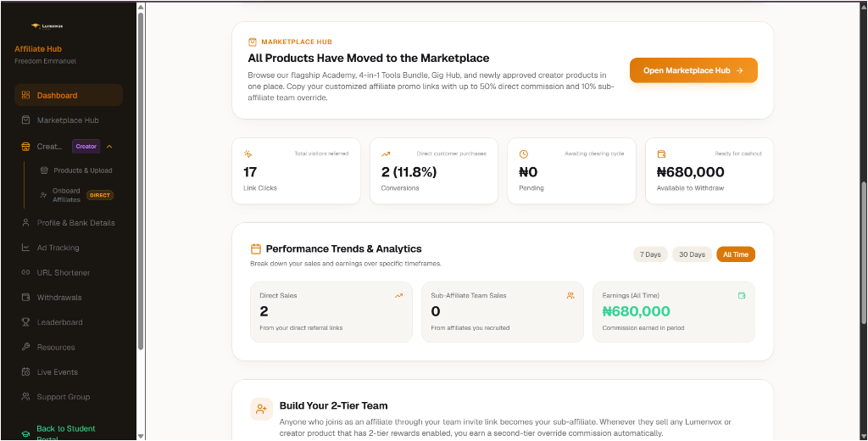Viewport: 868px width, 441px height.
Task: Click the Marketplace Hub header bag icon
Action: coord(253,42)
